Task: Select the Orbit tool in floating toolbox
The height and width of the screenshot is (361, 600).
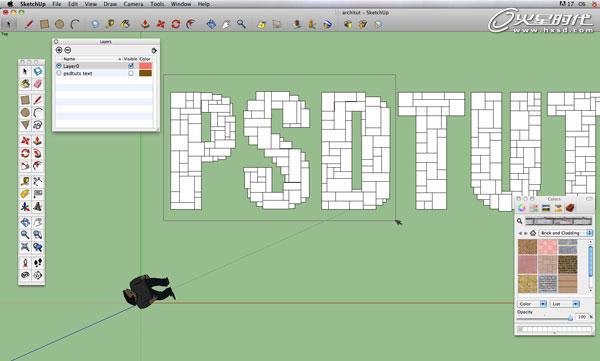Action: [25, 222]
